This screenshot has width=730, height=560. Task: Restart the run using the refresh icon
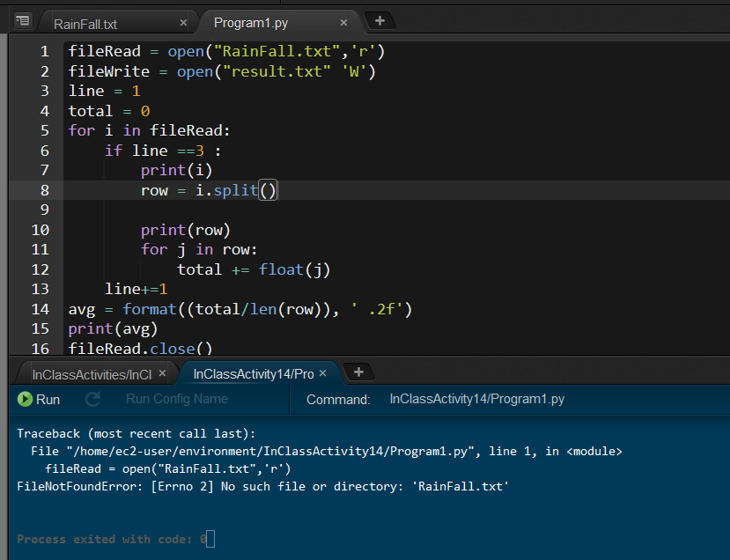click(93, 399)
